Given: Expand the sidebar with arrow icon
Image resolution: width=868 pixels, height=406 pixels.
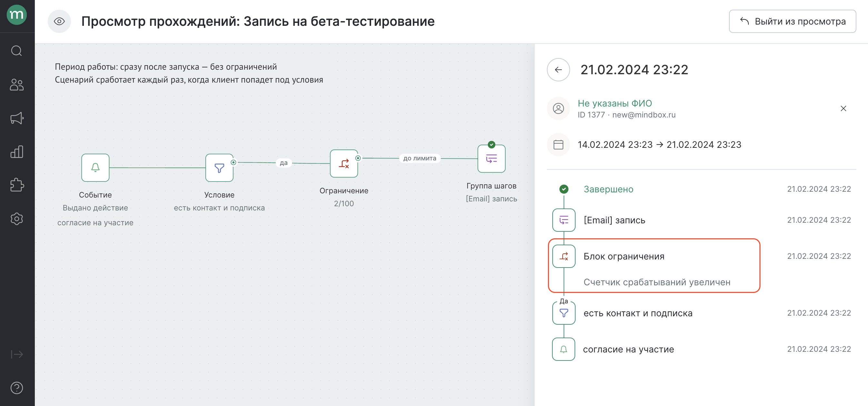Looking at the screenshot, I should pyautogui.click(x=17, y=354).
